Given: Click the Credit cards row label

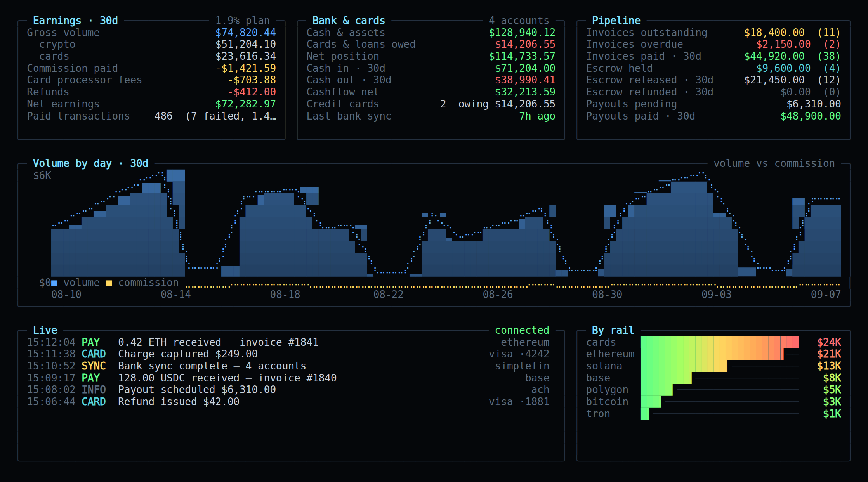Looking at the screenshot, I should click(x=342, y=104).
